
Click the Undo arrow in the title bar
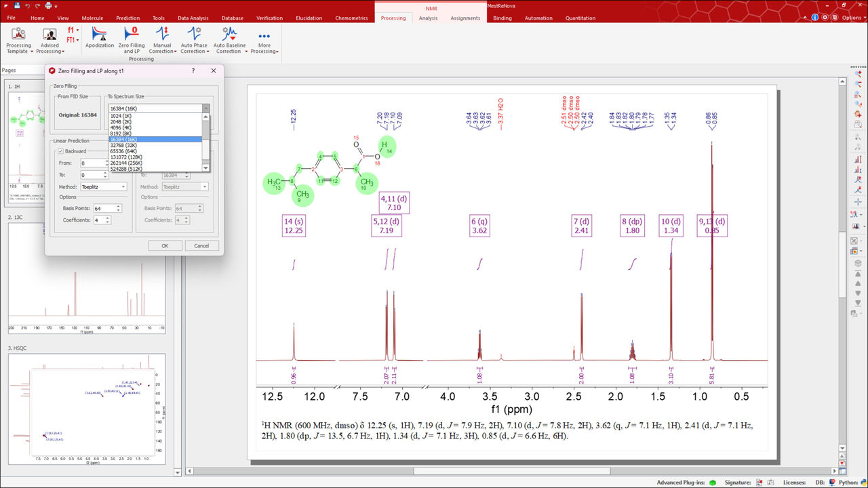28,5
